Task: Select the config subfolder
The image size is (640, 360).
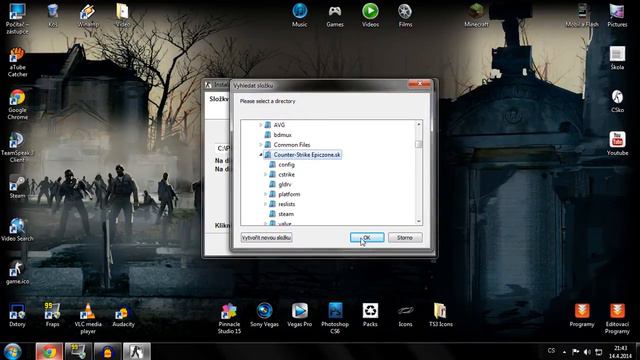Action: pos(286,164)
